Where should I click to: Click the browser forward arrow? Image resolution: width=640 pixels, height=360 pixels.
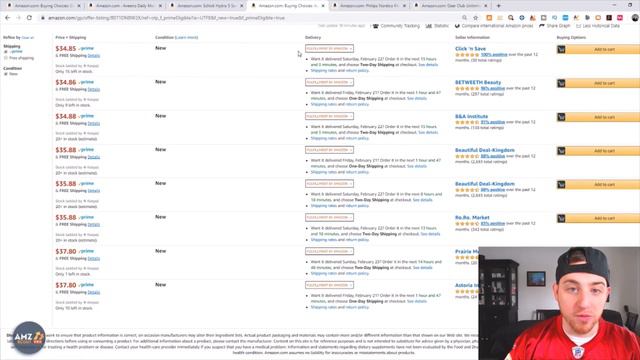pyautogui.click(x=18, y=18)
